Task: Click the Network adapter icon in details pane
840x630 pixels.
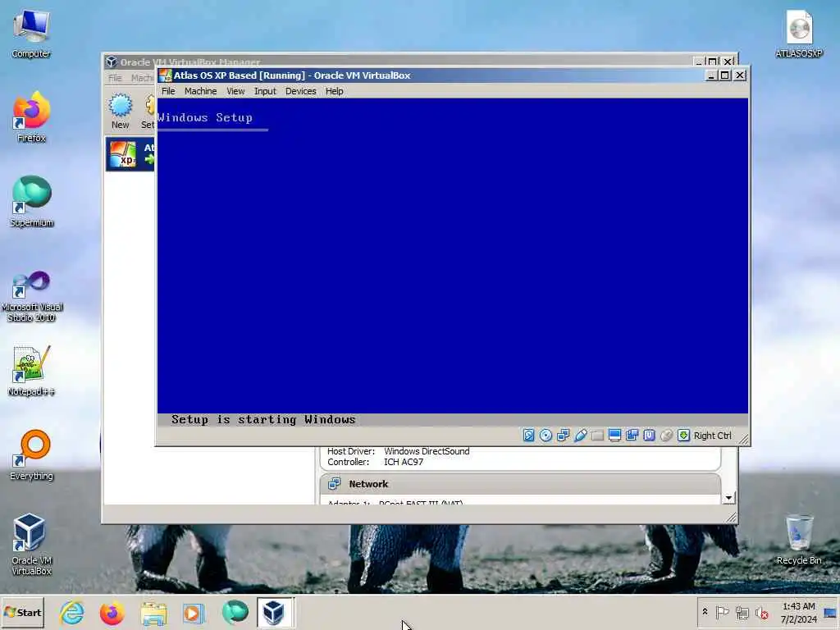Action: (x=335, y=484)
